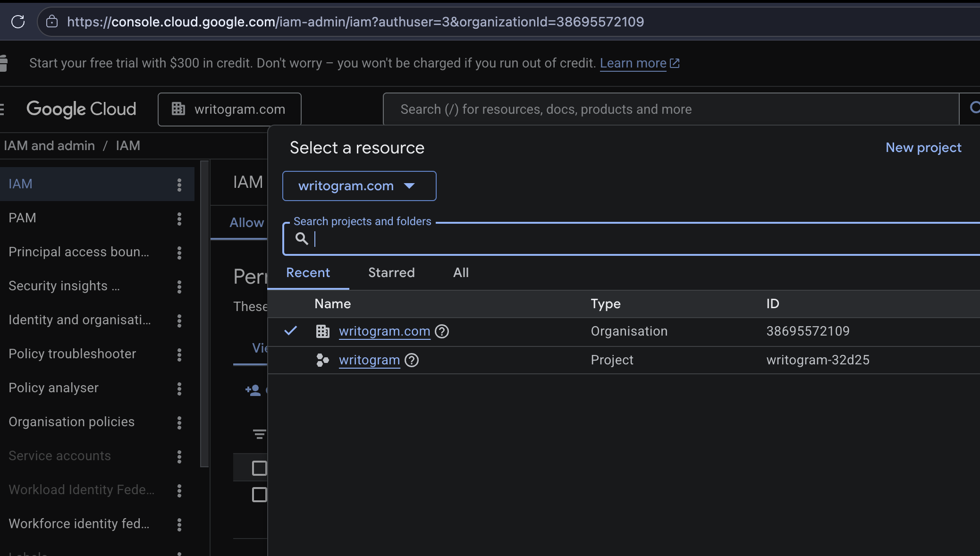The height and width of the screenshot is (556, 980).
Task: Focus the Search projects and folders field
Action: pos(631,239)
